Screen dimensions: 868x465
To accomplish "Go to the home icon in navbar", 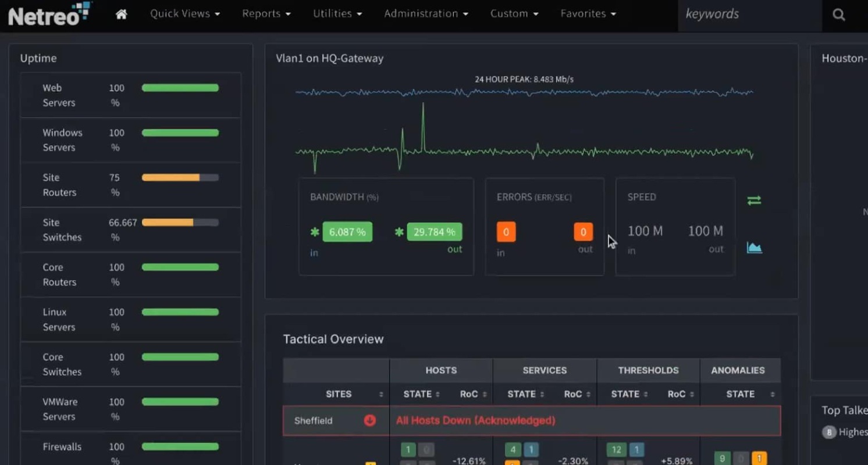I will point(121,14).
